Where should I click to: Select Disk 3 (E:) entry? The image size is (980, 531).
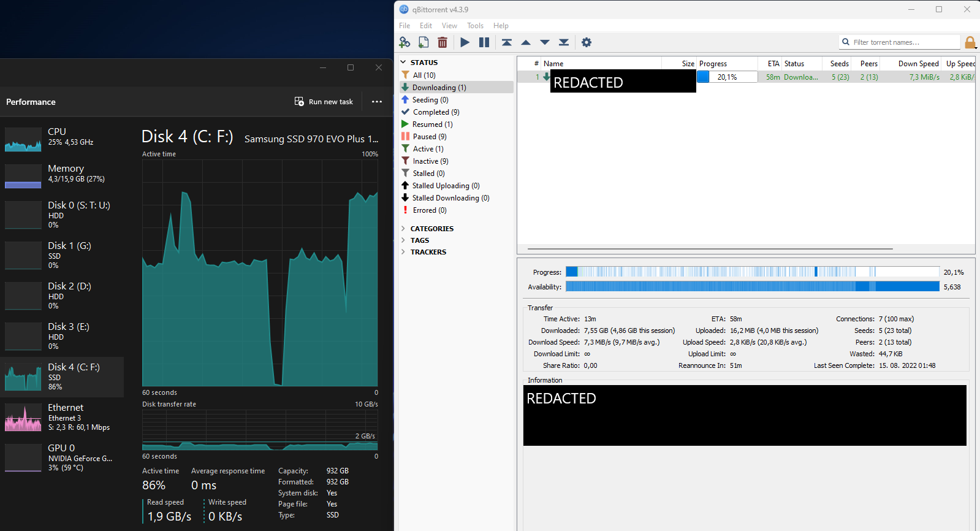click(62, 336)
